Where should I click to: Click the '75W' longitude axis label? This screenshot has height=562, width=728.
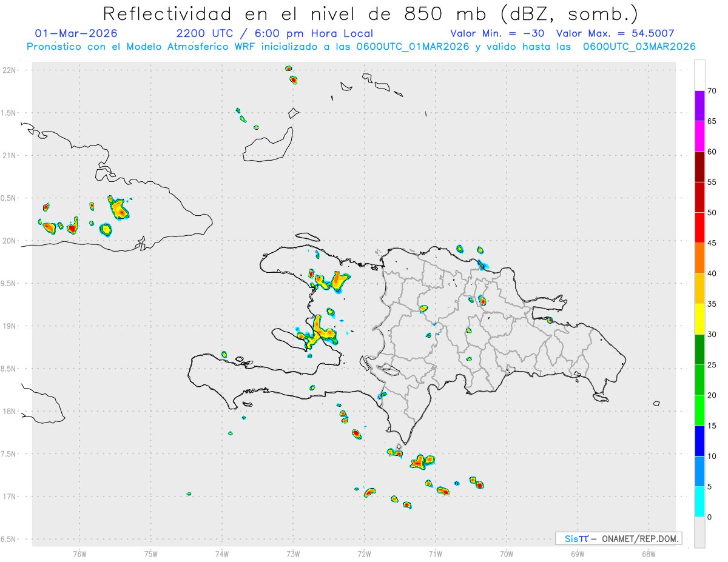(x=151, y=554)
